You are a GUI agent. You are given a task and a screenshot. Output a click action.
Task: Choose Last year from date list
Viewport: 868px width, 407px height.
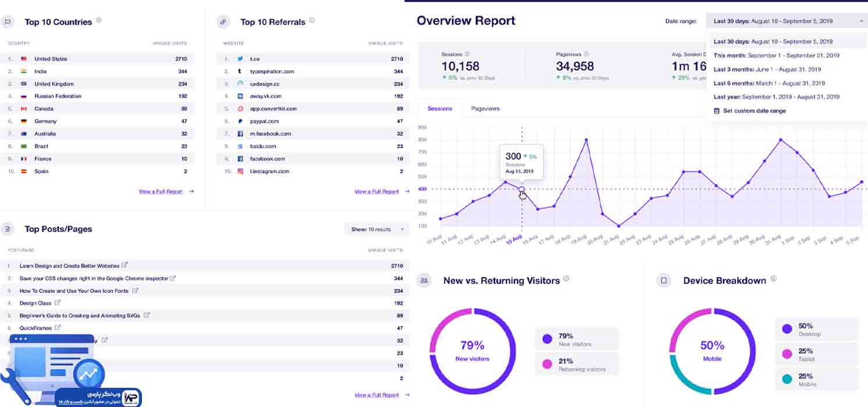click(776, 97)
